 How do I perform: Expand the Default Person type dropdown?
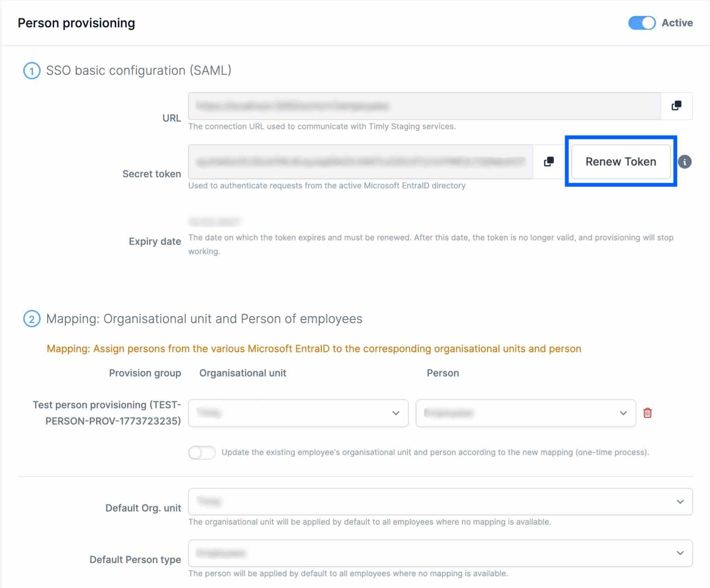pos(440,553)
